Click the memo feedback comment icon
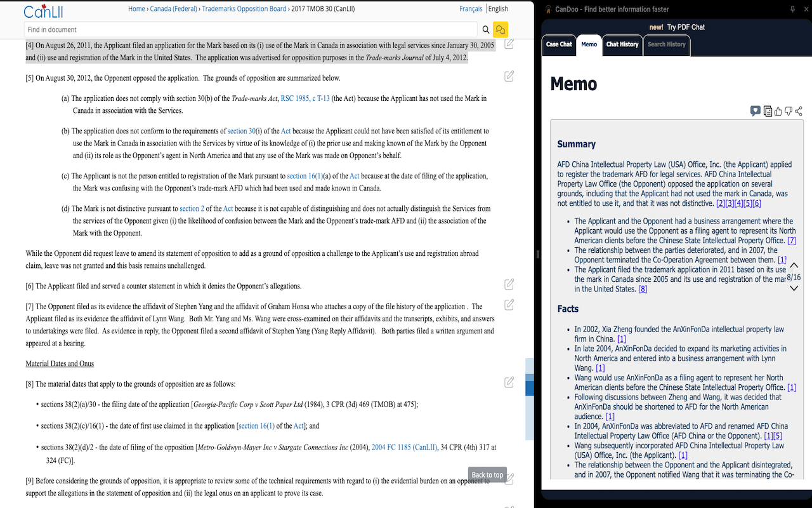The width and height of the screenshot is (812, 508). point(756,111)
